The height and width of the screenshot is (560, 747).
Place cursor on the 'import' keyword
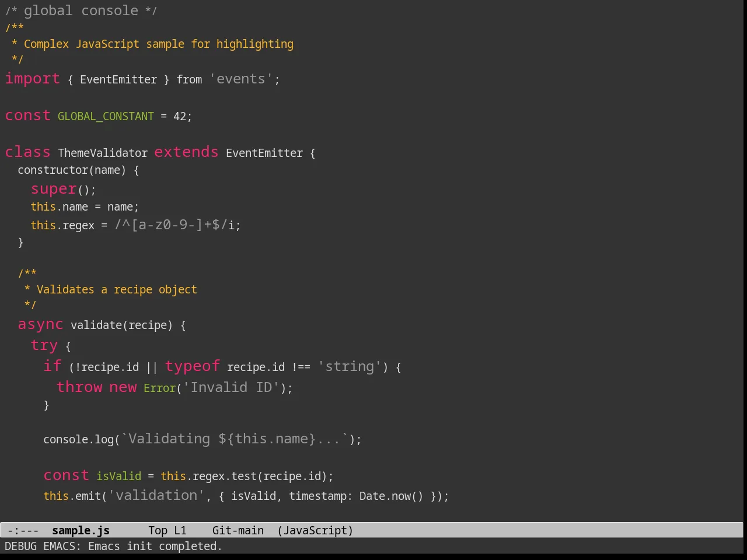[x=33, y=79]
